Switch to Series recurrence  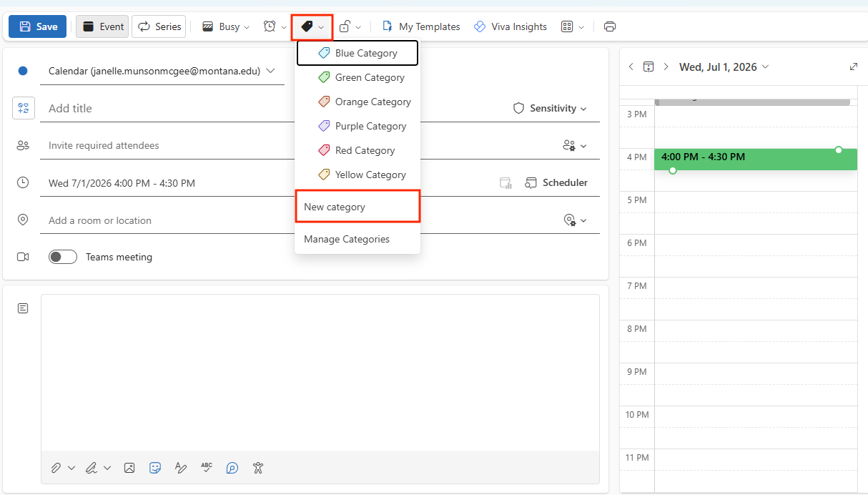[159, 26]
